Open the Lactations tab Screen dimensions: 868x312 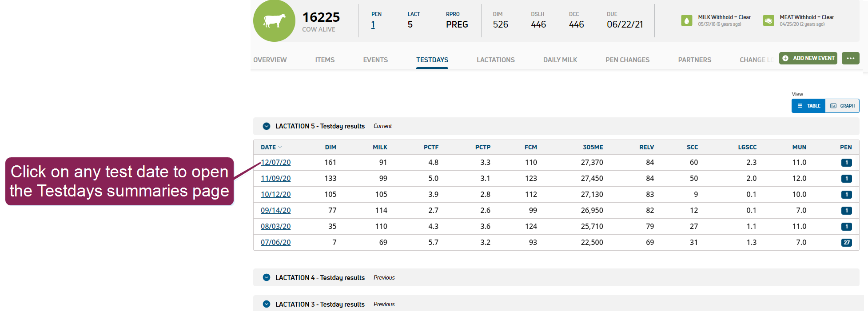tap(495, 60)
